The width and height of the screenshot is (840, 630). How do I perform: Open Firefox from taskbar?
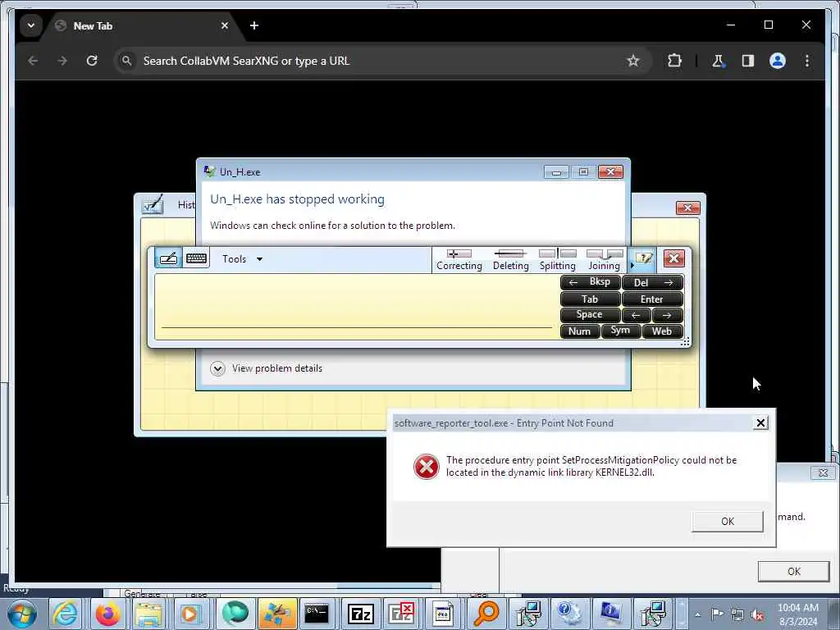pyautogui.click(x=107, y=614)
